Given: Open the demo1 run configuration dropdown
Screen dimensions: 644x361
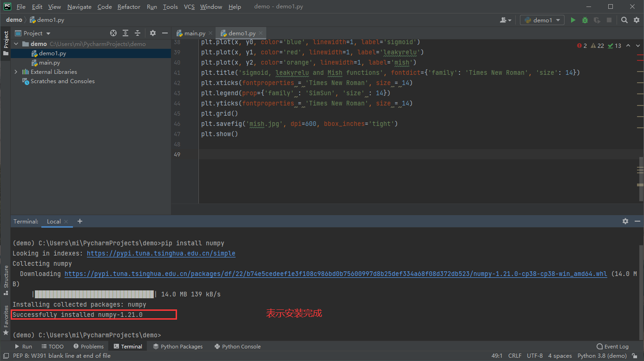Looking at the screenshot, I should [542, 20].
